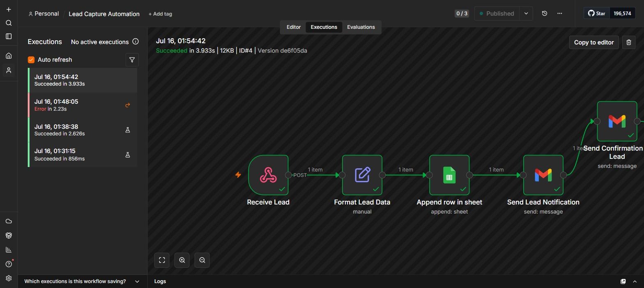
Task: Switch to the Editor tab
Action: pos(293,27)
